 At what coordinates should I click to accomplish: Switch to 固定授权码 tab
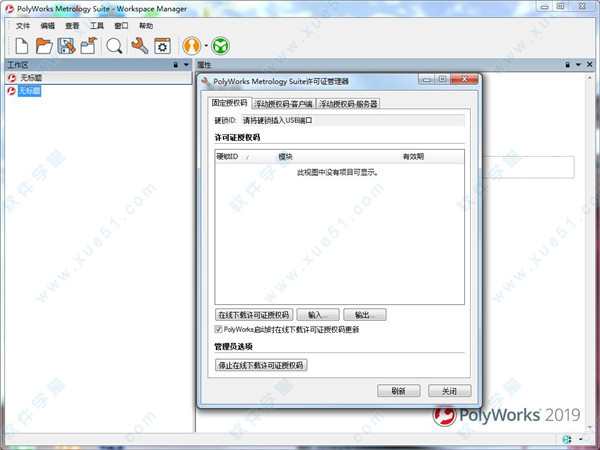tap(230, 103)
